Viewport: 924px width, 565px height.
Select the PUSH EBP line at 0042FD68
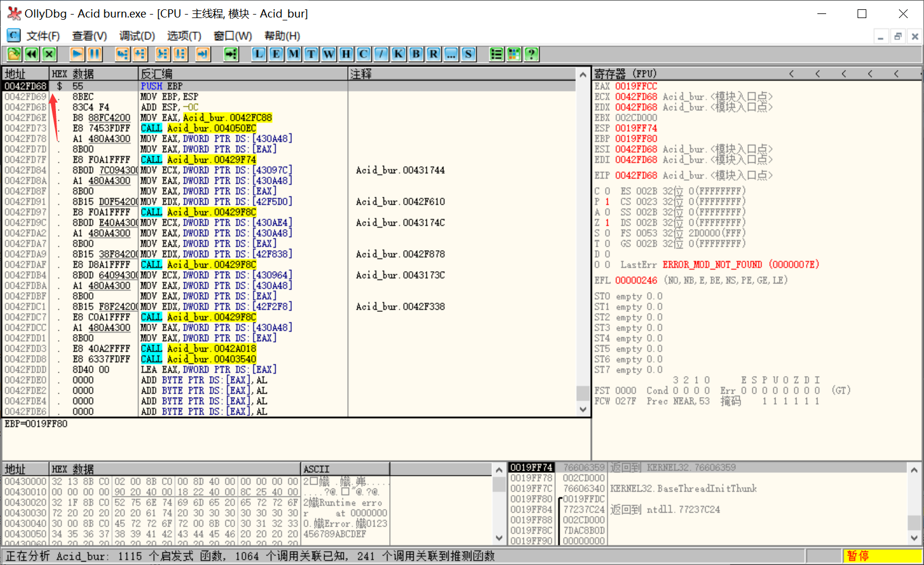point(290,86)
